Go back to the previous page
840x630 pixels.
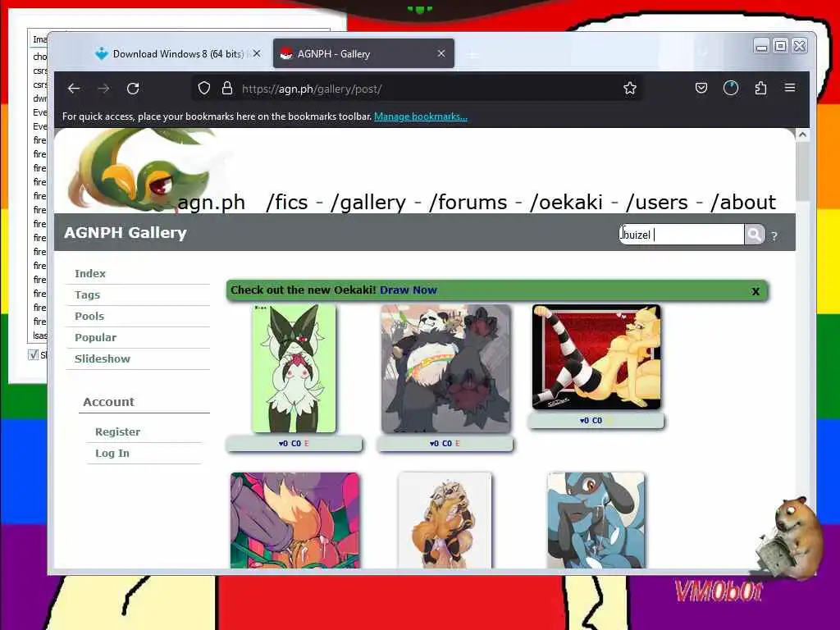point(74,89)
